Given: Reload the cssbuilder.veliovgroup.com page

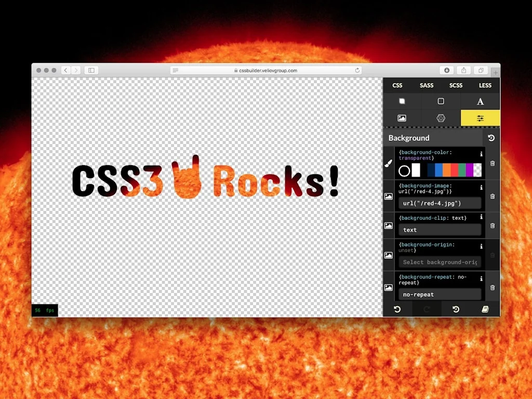Looking at the screenshot, I should [x=358, y=70].
